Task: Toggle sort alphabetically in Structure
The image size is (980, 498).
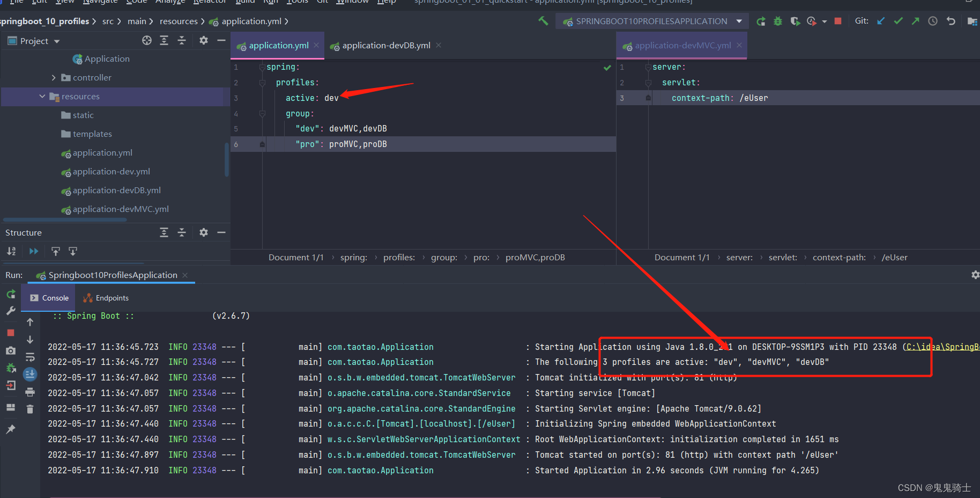Action: (x=11, y=251)
